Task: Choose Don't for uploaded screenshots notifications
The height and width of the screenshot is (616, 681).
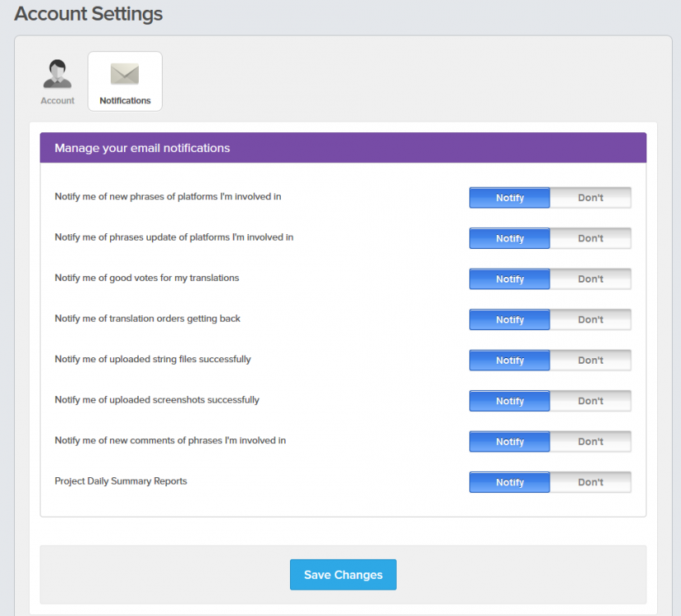Action: [590, 401]
